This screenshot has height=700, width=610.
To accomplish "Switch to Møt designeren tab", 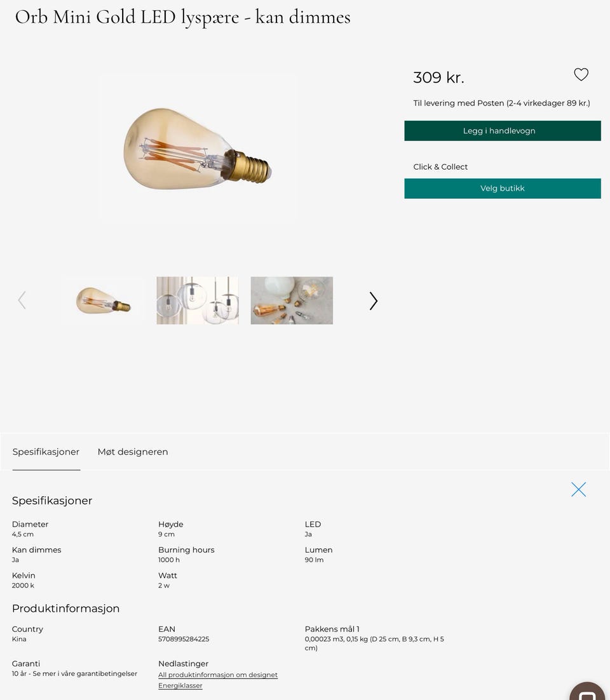I will pyautogui.click(x=133, y=452).
